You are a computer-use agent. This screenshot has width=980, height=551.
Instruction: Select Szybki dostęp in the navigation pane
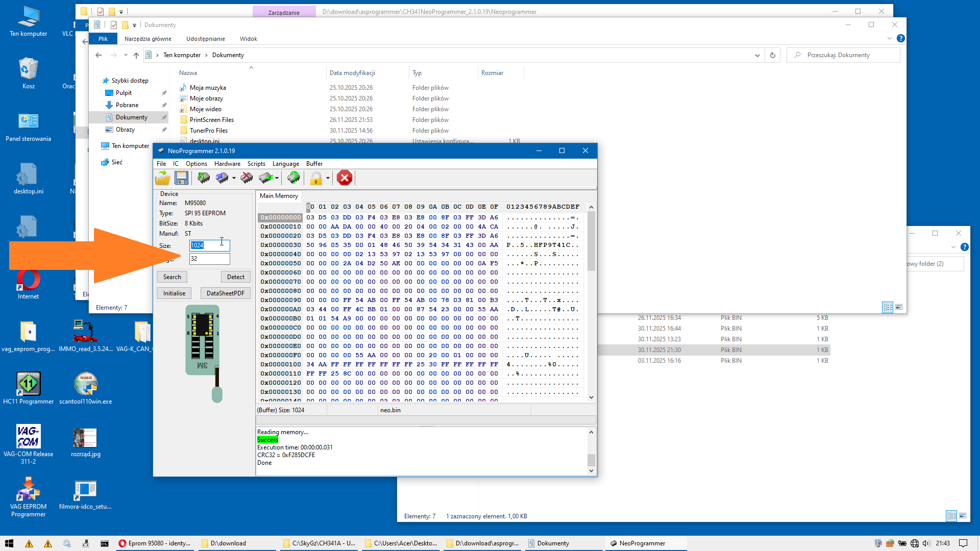tap(130, 81)
